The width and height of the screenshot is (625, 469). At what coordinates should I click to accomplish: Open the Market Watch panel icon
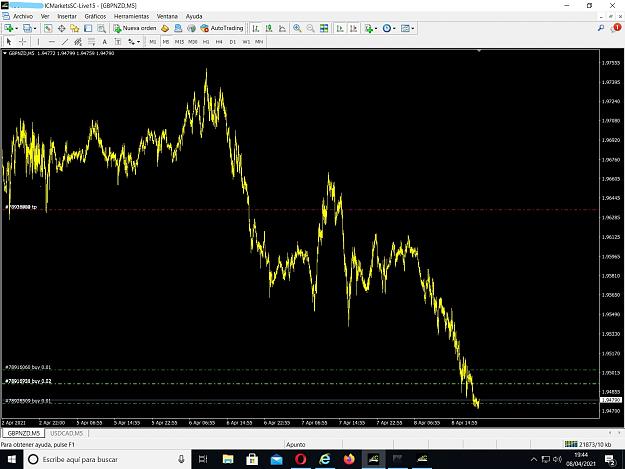48,28
